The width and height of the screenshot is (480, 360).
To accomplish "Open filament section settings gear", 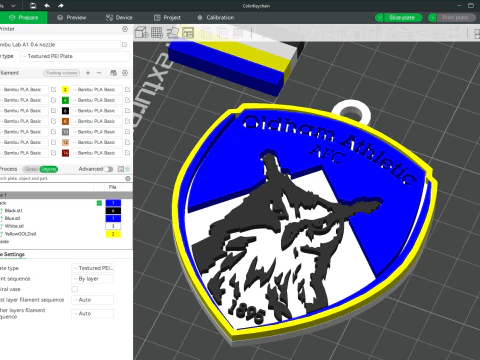I will [x=125, y=73].
